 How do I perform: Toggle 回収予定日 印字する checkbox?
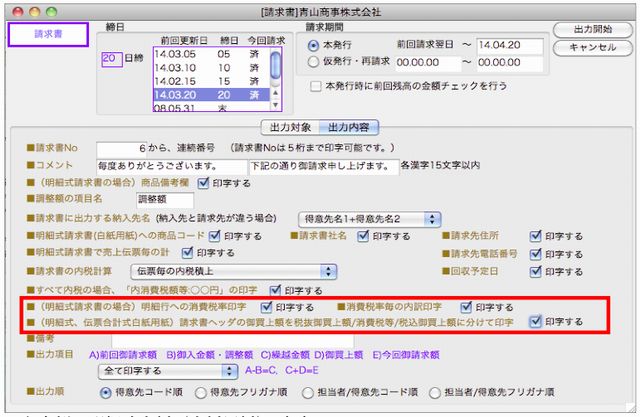point(535,272)
